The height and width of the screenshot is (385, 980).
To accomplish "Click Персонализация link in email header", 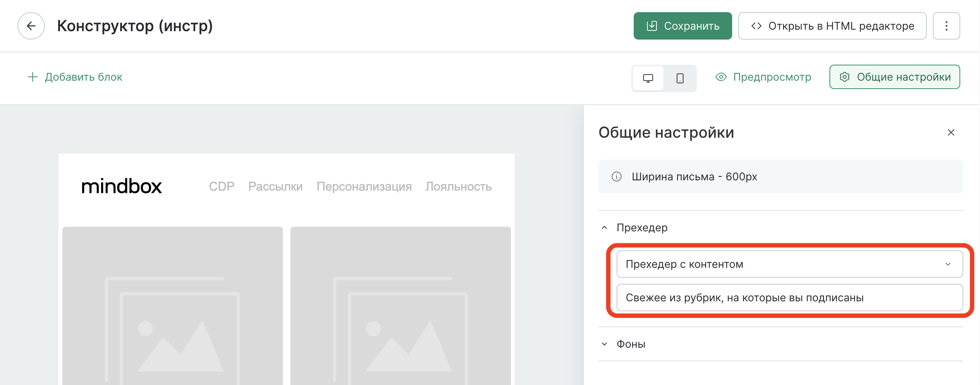I will tap(364, 186).
